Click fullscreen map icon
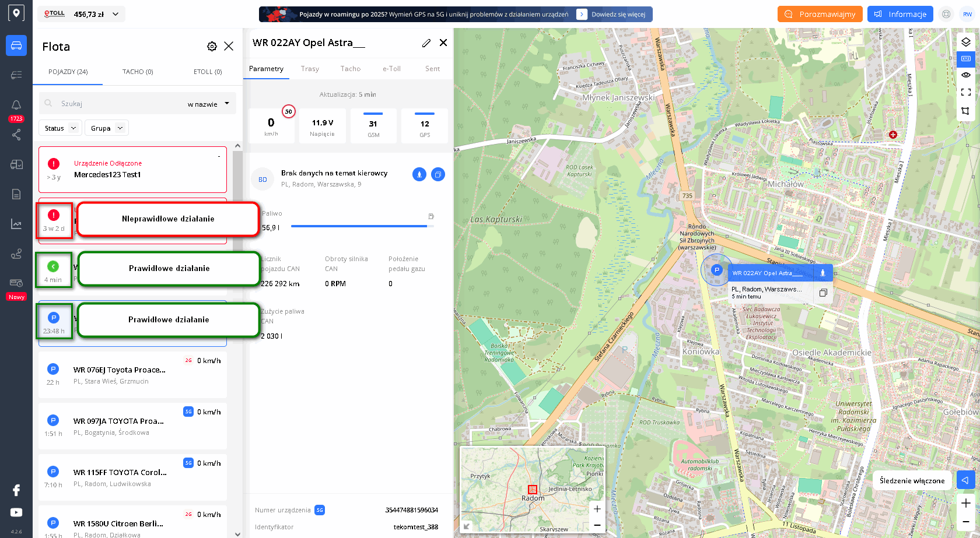This screenshot has height=538, width=980. pyautogui.click(x=965, y=92)
